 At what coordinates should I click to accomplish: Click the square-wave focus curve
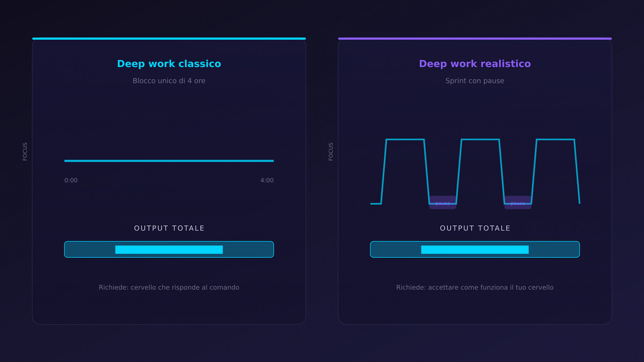pos(475,172)
